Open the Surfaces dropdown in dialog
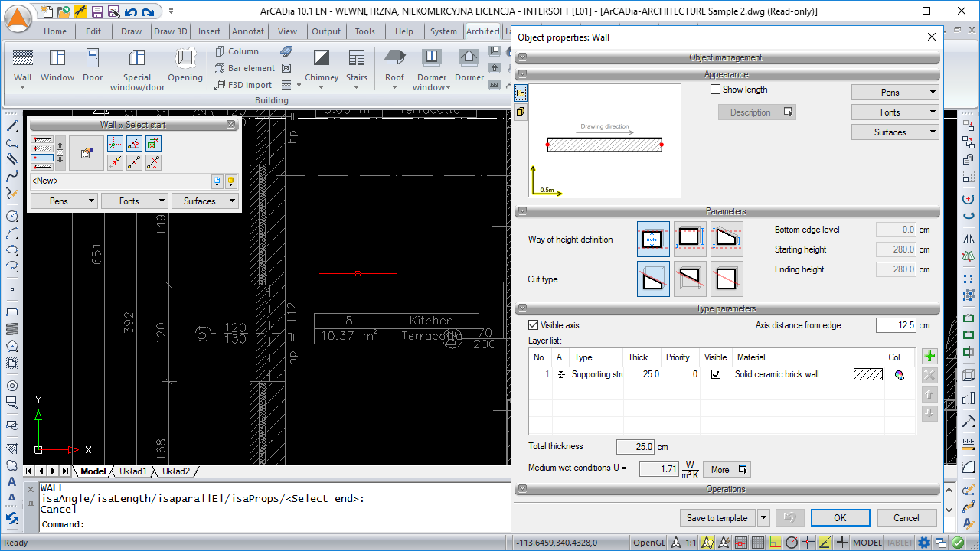The image size is (980, 551). tap(895, 132)
